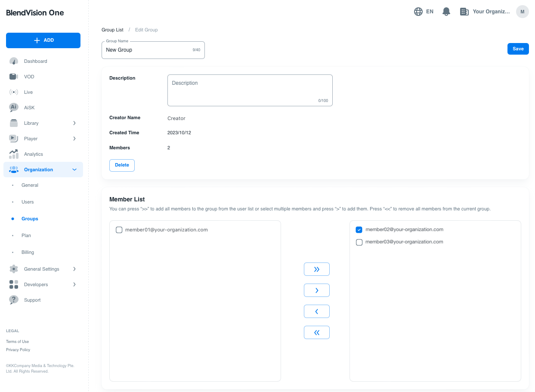Click the Support question mark icon
This screenshot has width=535, height=392.
point(14,300)
